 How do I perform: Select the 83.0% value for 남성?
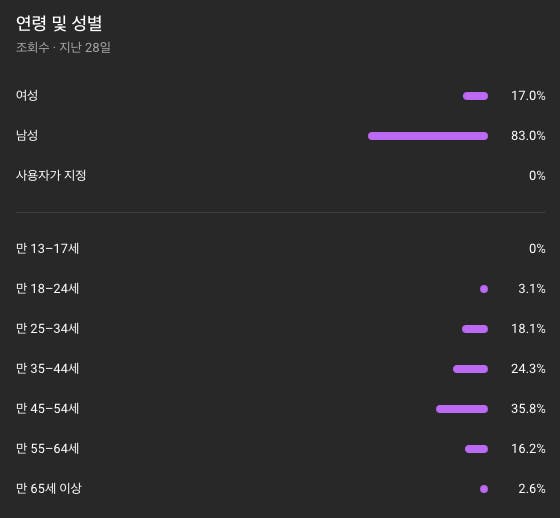[528, 136]
